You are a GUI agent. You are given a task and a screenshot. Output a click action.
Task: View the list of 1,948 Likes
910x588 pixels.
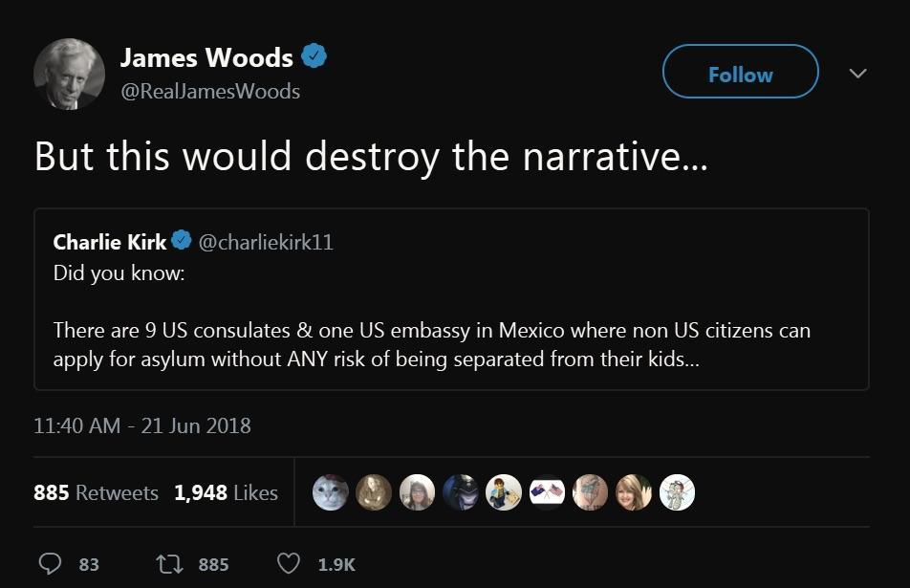(226, 492)
